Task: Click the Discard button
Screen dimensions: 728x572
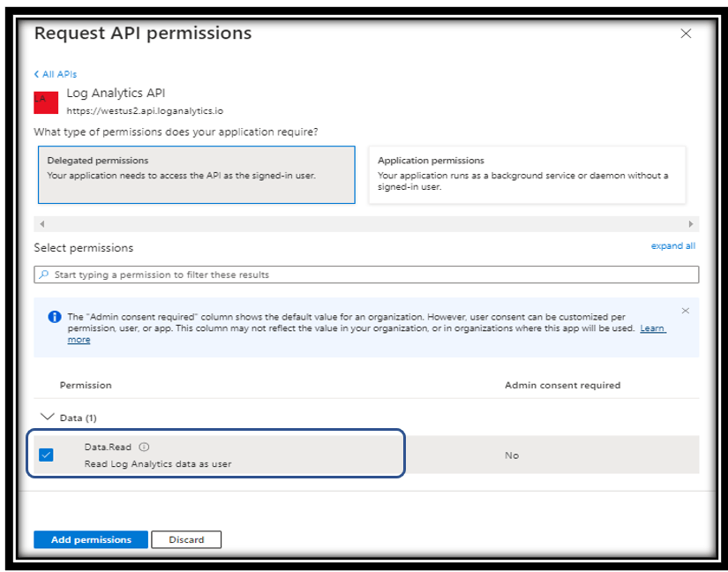Action: [x=186, y=539]
